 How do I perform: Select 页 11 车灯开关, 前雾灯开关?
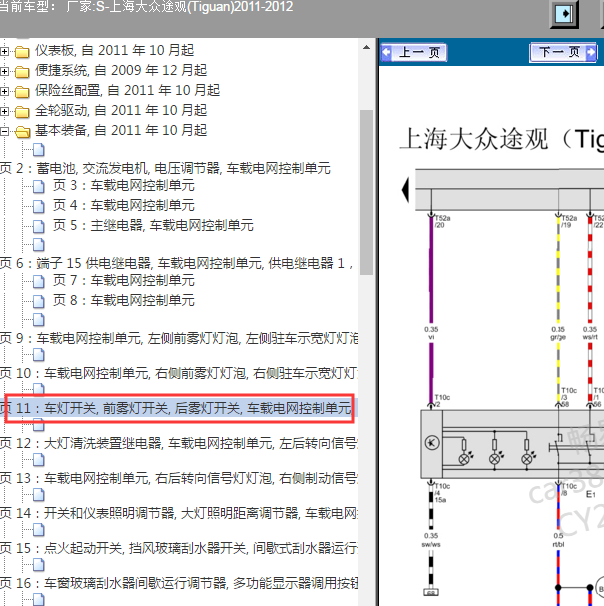click(179, 409)
